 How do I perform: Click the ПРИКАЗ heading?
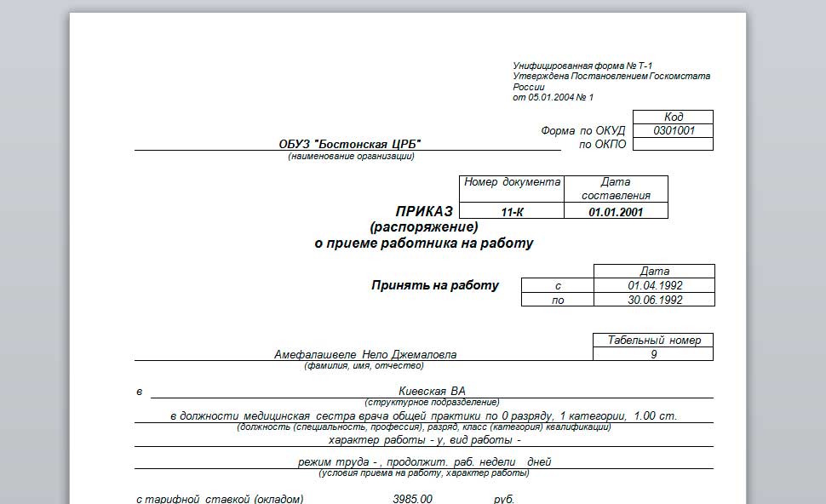click(424, 211)
